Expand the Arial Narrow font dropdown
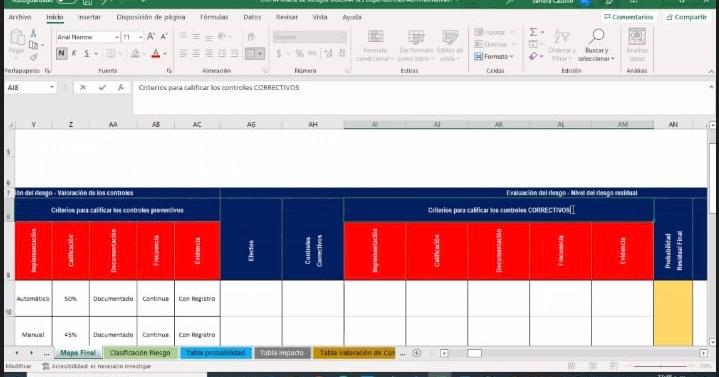This screenshot has height=377, width=719. (117, 37)
